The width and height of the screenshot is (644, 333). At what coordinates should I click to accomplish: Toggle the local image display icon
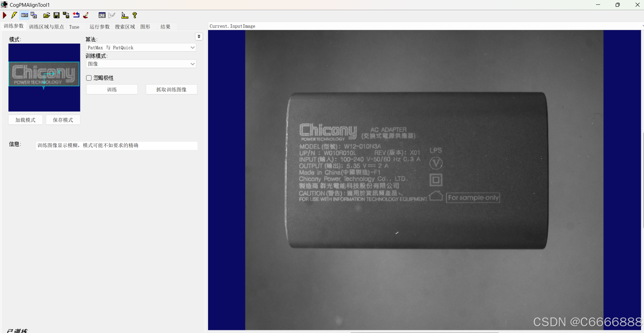(x=24, y=15)
